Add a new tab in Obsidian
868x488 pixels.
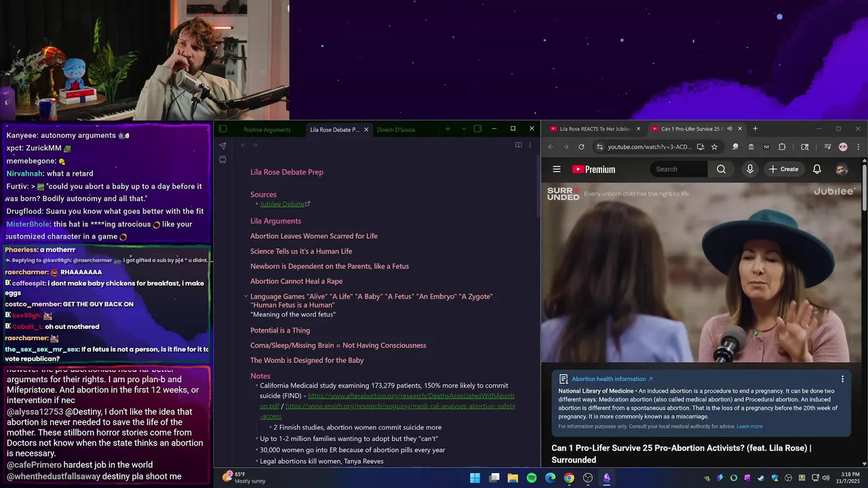[x=448, y=129]
